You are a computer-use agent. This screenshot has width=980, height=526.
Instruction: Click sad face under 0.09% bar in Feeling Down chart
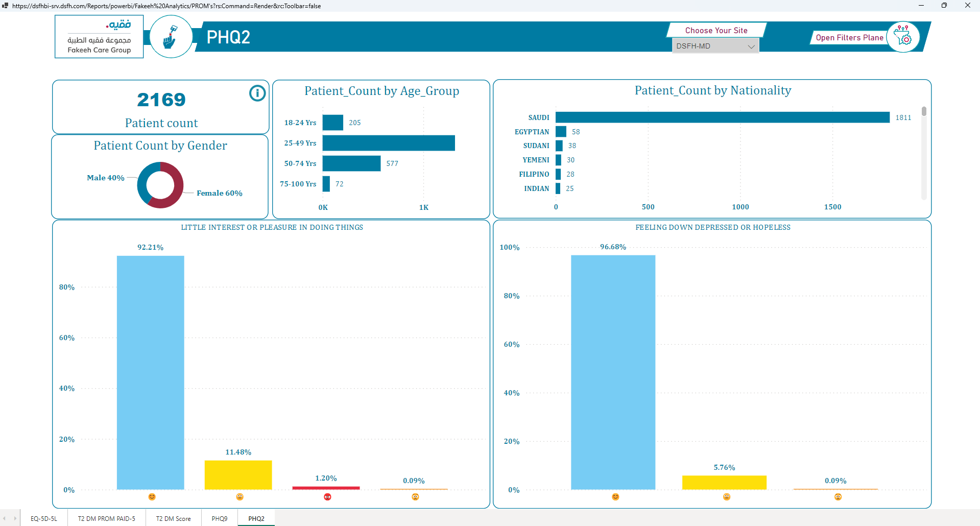point(838,497)
